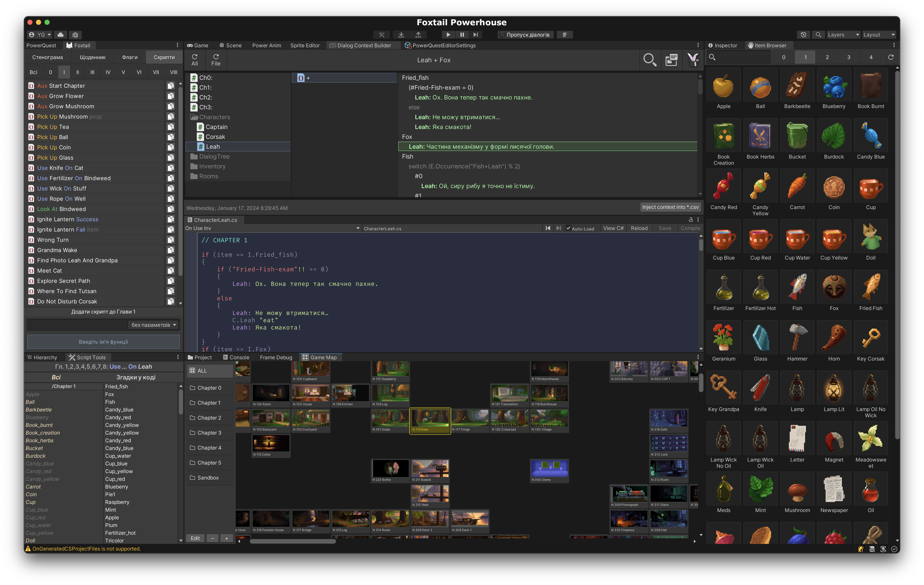Click the Pause button in top toolbar

tap(462, 34)
